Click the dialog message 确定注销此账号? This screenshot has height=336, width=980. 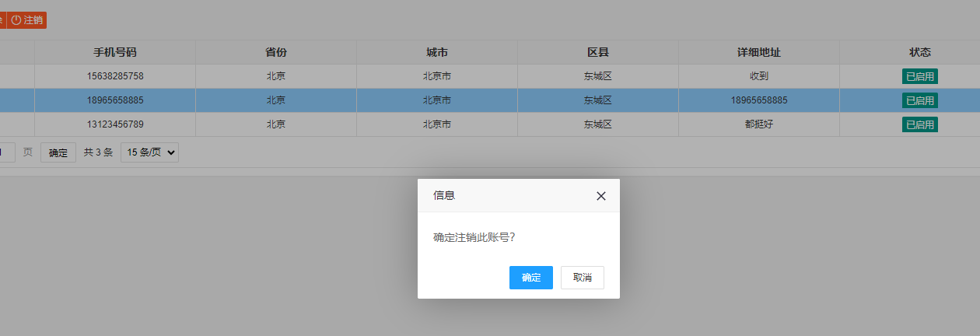[x=474, y=237]
